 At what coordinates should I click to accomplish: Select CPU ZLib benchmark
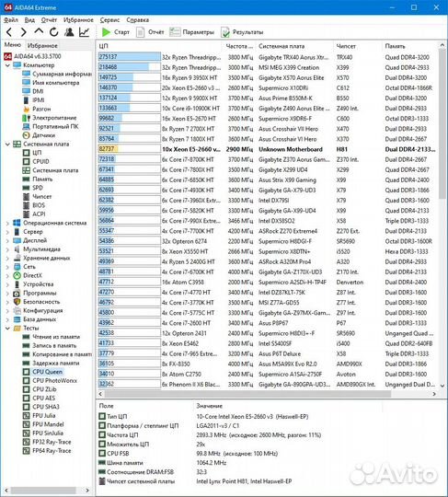[40, 389]
